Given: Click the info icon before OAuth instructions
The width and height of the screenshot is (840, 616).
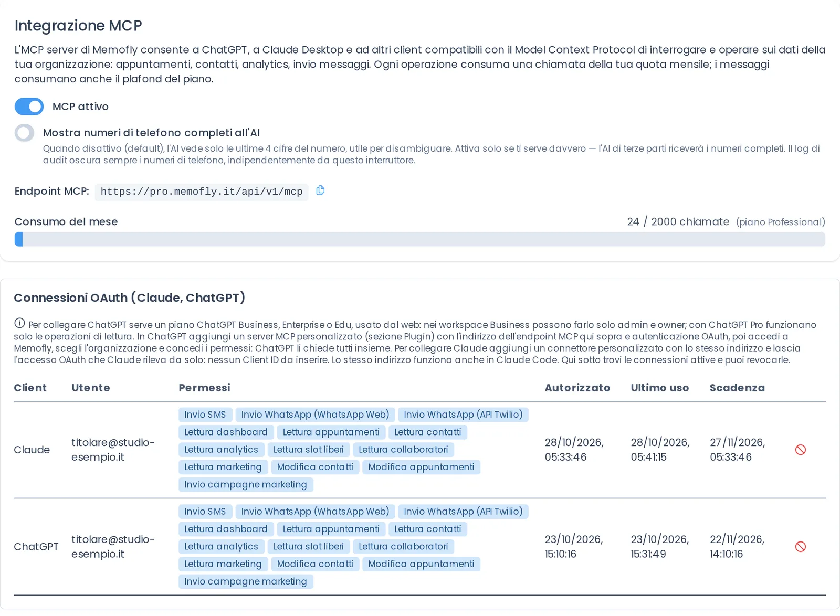Looking at the screenshot, I should pyautogui.click(x=19, y=323).
